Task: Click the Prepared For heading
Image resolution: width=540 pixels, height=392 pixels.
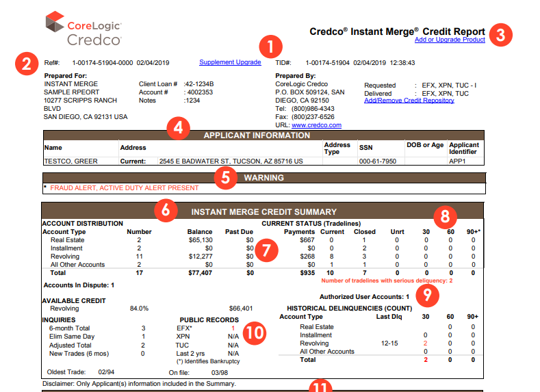Action: pyautogui.click(x=66, y=76)
